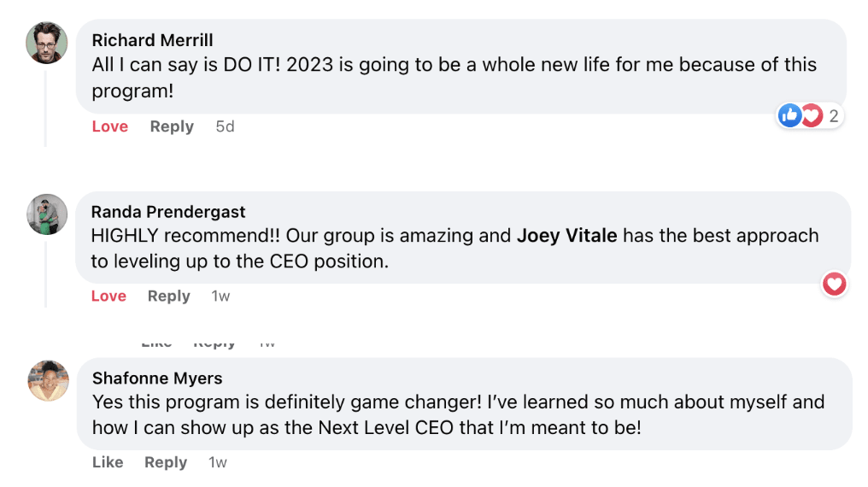This screenshot has height=487, width=868.
Task: Open Randa Prendergast's profile name link
Action: tap(168, 212)
